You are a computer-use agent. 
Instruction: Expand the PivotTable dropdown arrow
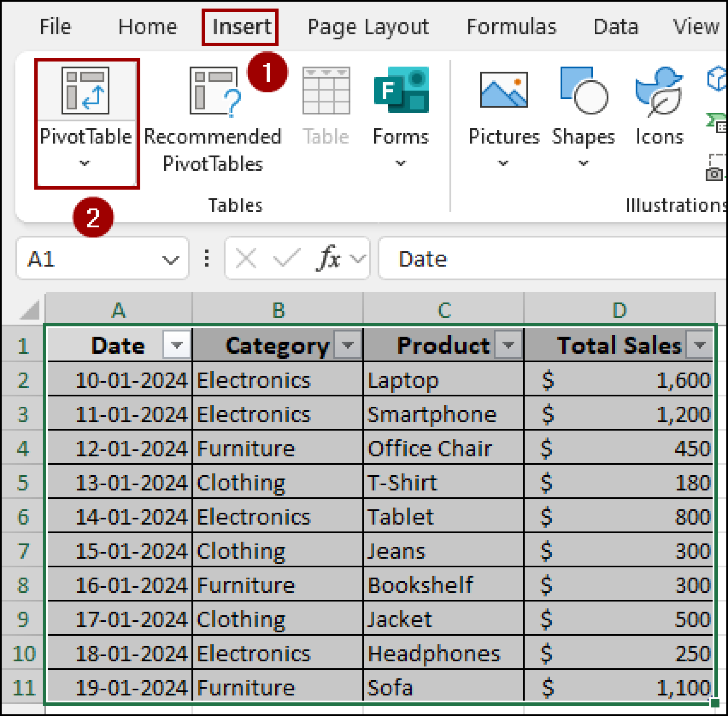tap(85, 163)
